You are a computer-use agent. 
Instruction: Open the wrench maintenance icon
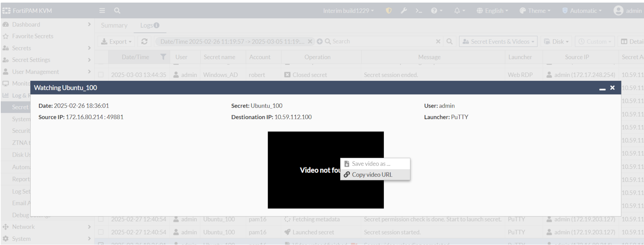coord(404,11)
